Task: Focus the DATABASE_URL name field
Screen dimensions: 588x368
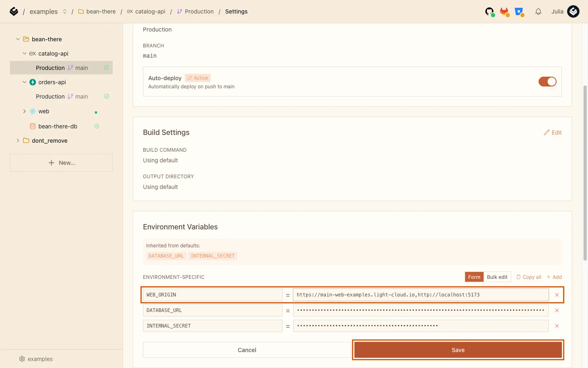Action: pos(213,310)
